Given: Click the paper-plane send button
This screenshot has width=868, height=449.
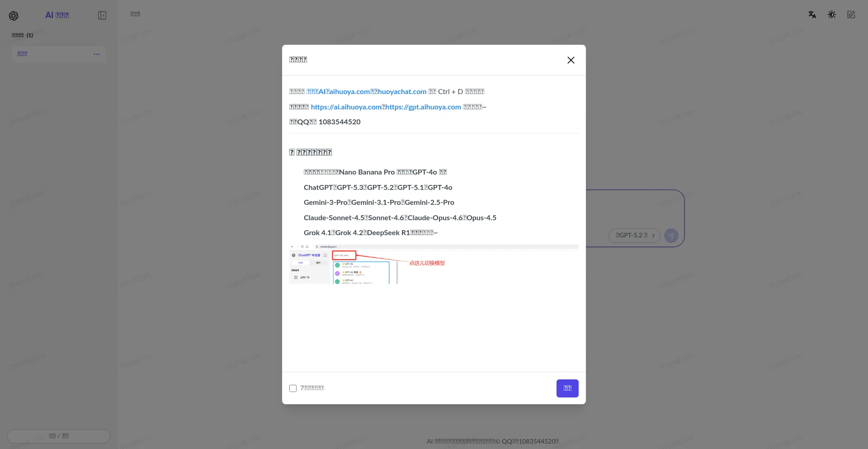Looking at the screenshot, I should [671, 236].
